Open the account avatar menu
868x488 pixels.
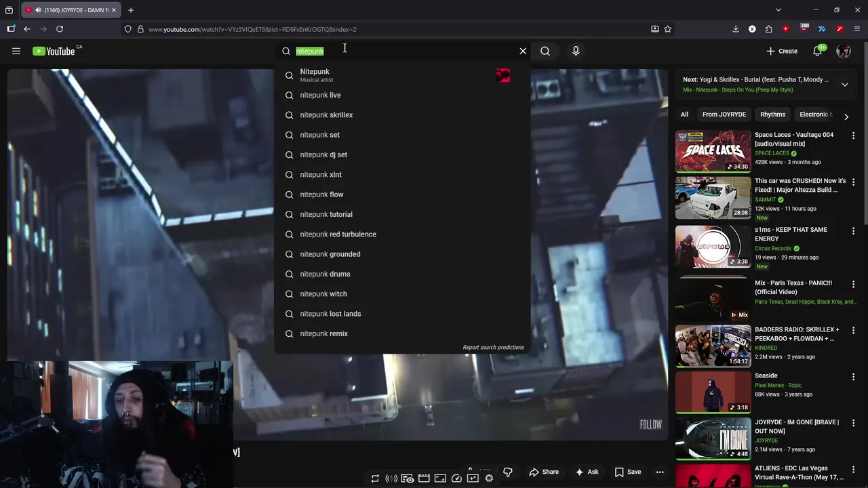coord(844,51)
